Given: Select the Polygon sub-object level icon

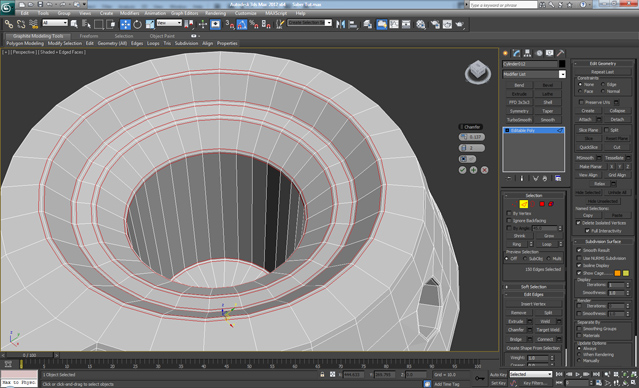Looking at the screenshot, I should (x=542, y=204).
